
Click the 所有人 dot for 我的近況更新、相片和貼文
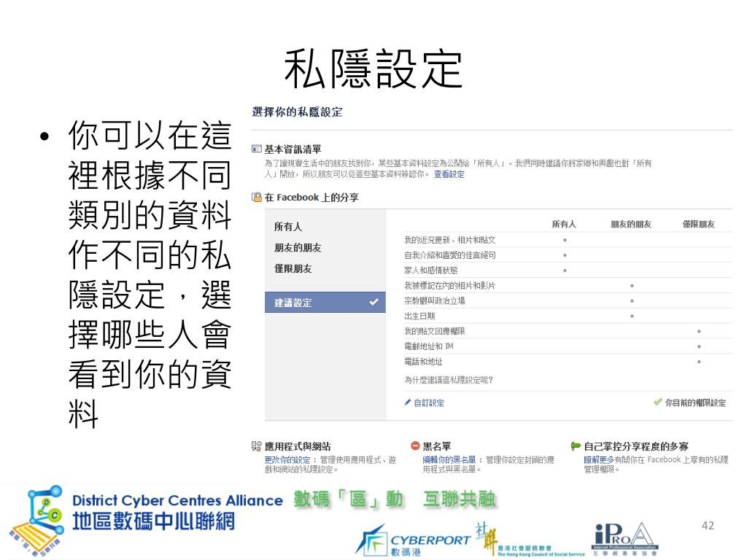click(x=565, y=240)
